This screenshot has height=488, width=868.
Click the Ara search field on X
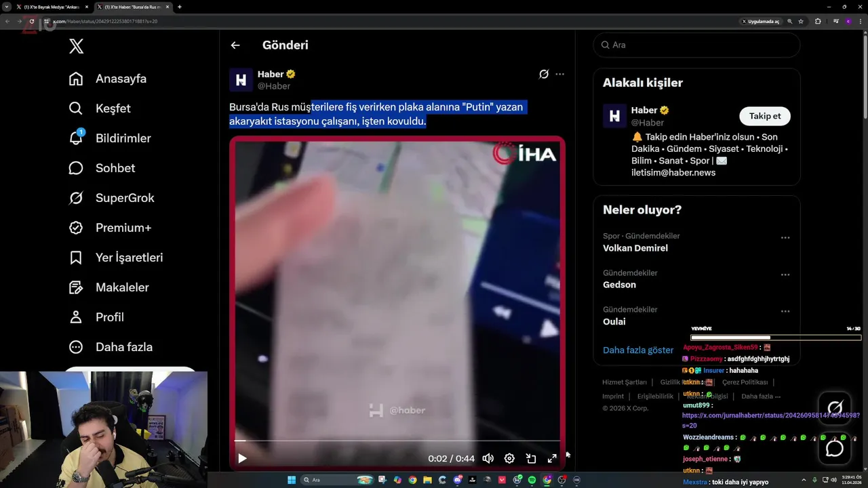[696, 45]
